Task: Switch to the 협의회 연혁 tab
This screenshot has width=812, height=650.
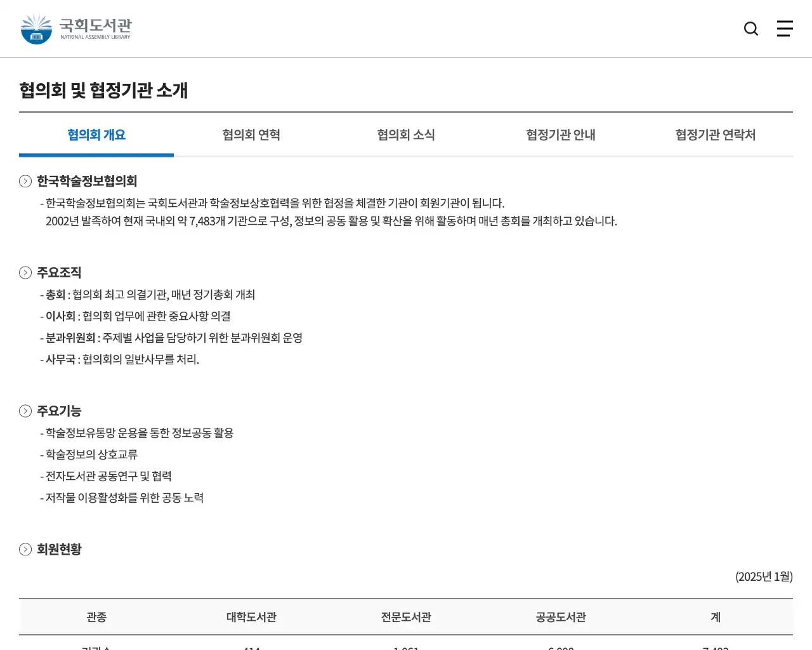Action: click(251, 135)
